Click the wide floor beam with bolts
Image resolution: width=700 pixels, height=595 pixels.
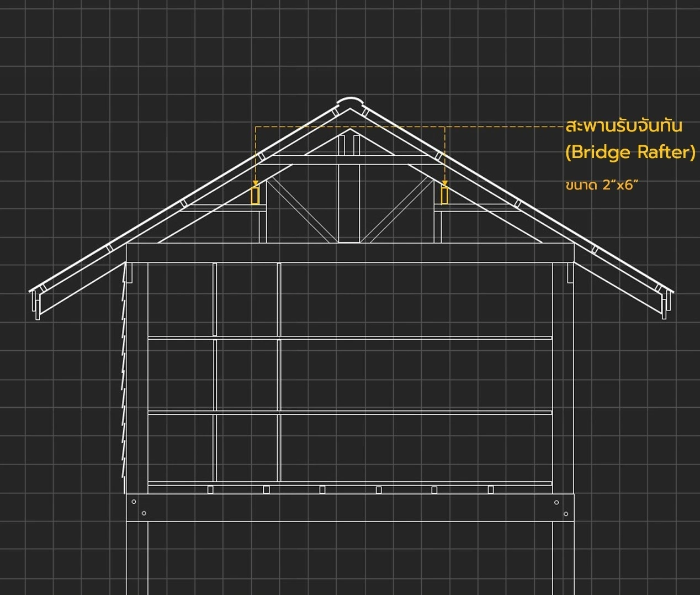[x=350, y=507]
